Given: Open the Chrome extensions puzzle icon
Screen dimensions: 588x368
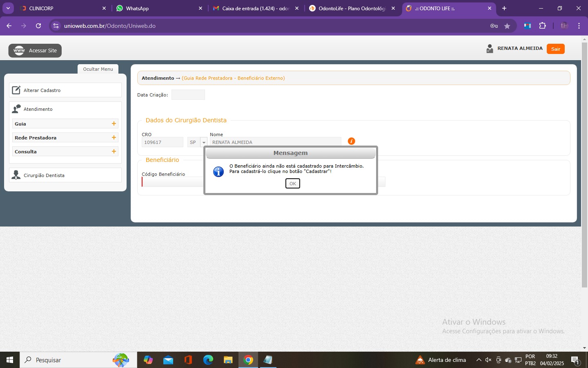Looking at the screenshot, I should [542, 26].
